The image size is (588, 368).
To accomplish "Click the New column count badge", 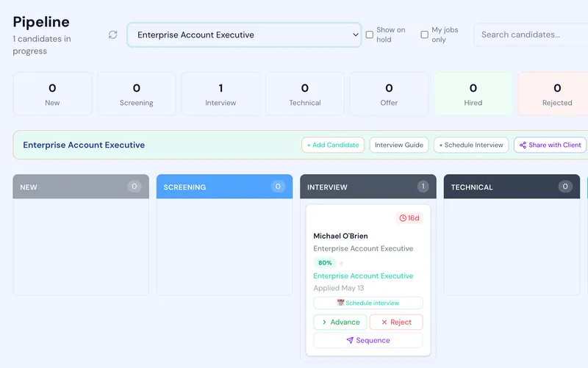I will tap(135, 187).
